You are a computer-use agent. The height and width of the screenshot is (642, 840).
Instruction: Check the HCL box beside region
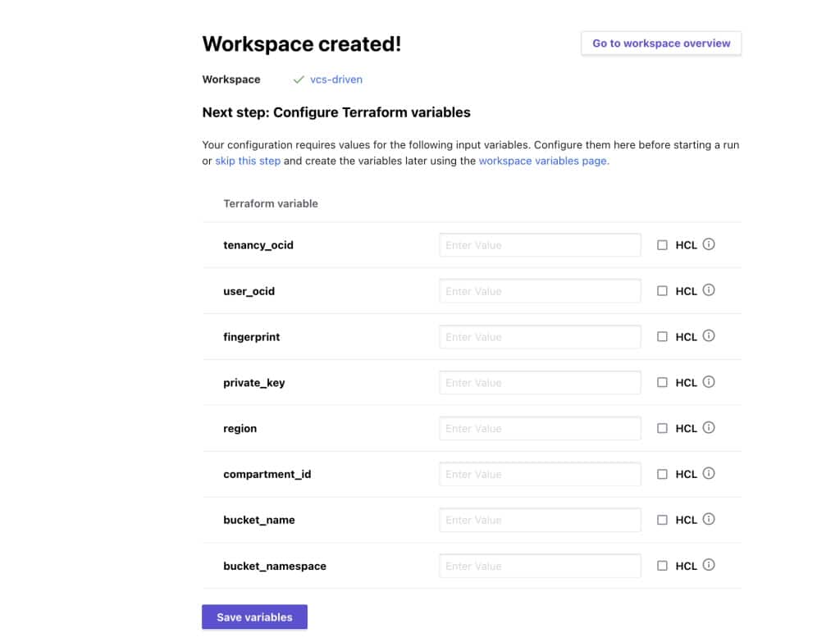click(662, 428)
